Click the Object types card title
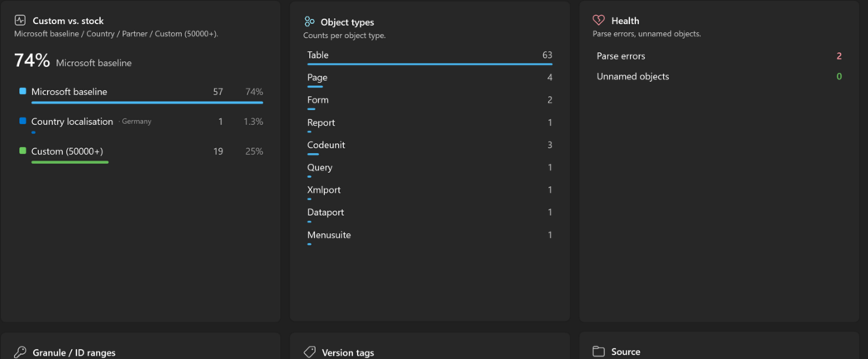 click(x=347, y=22)
